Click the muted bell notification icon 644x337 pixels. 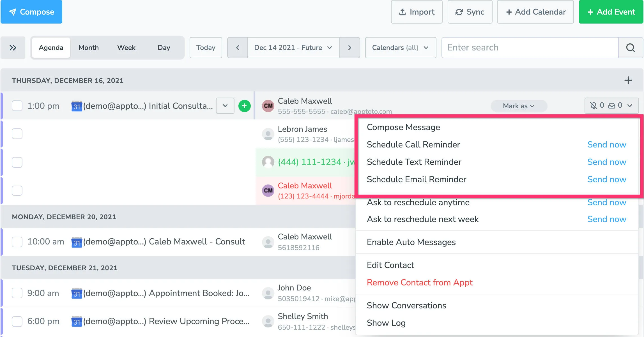(593, 106)
